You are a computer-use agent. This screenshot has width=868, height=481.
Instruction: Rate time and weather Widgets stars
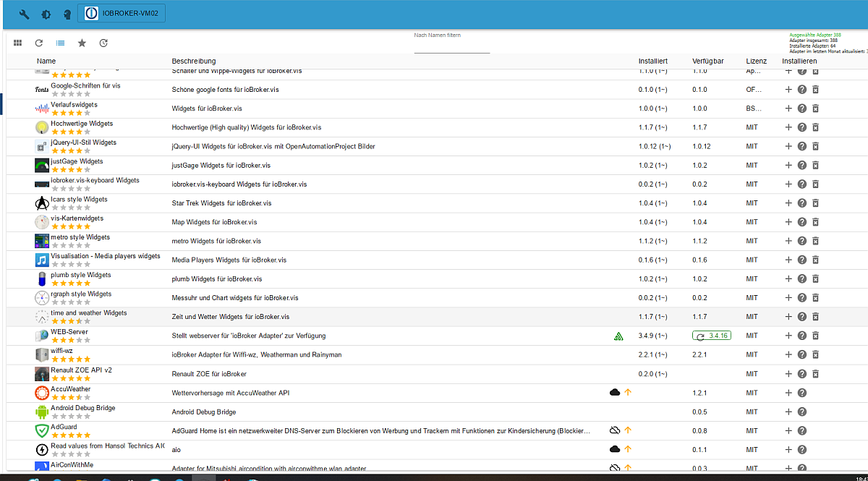tap(71, 320)
